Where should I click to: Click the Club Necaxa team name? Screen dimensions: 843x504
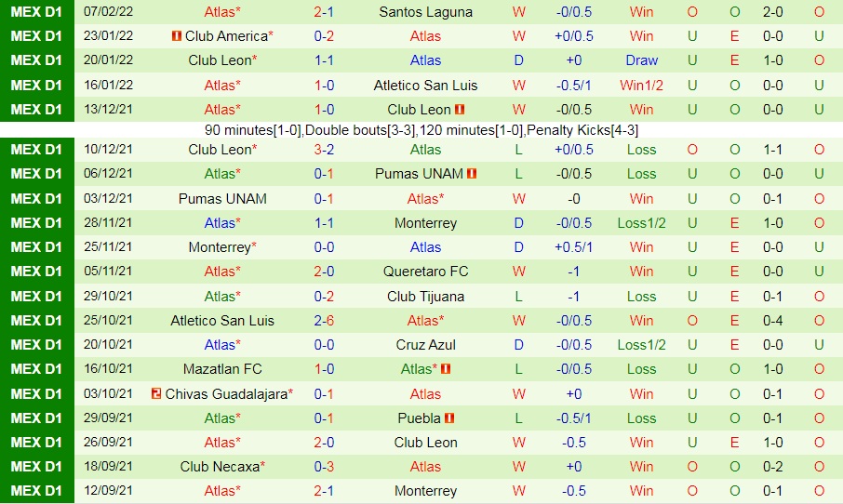[x=221, y=467]
